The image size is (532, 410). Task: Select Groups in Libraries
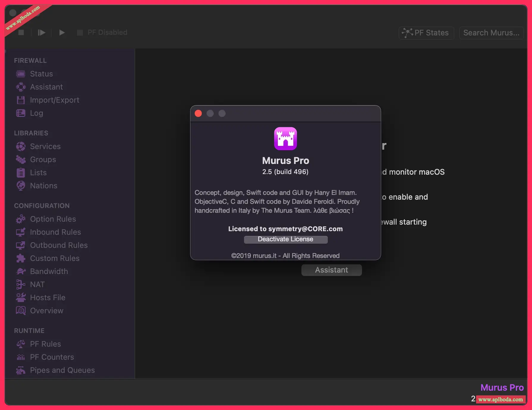click(x=43, y=159)
